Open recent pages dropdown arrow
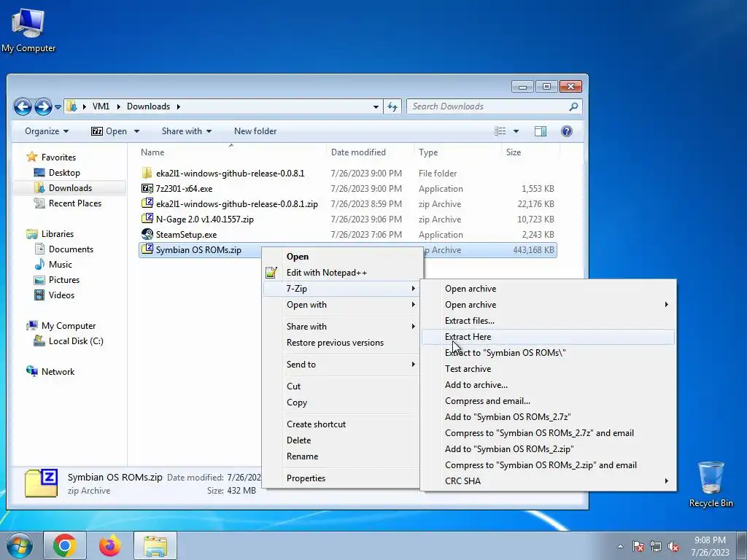The image size is (747, 560). (x=58, y=107)
